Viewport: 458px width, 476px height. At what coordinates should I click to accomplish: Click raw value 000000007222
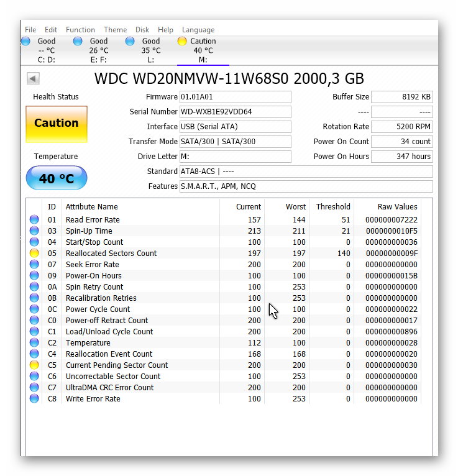392,219
